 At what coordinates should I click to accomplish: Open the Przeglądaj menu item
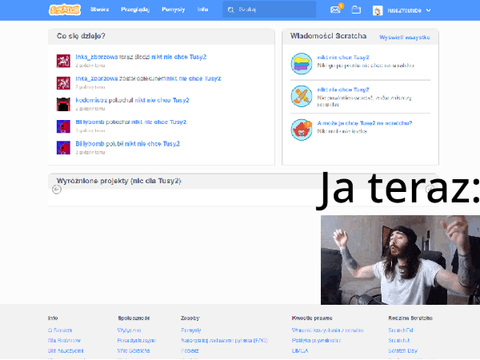pyautogui.click(x=135, y=10)
